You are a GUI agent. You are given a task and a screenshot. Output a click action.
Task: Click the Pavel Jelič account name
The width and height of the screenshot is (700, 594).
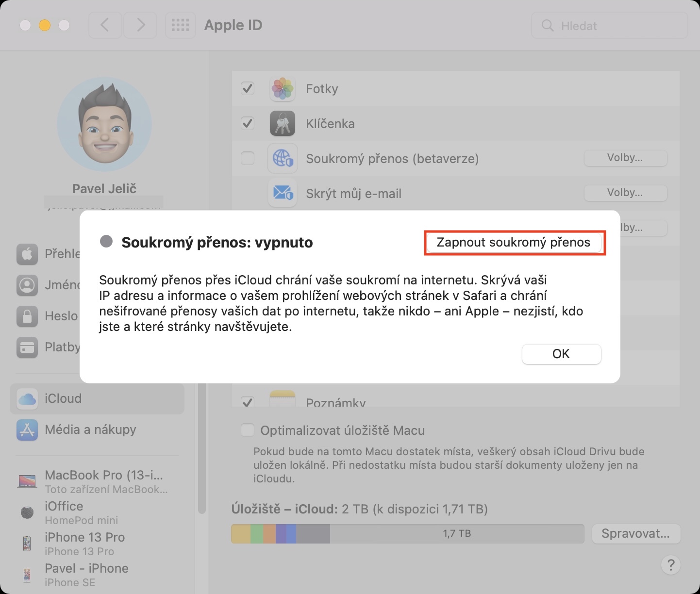(104, 189)
